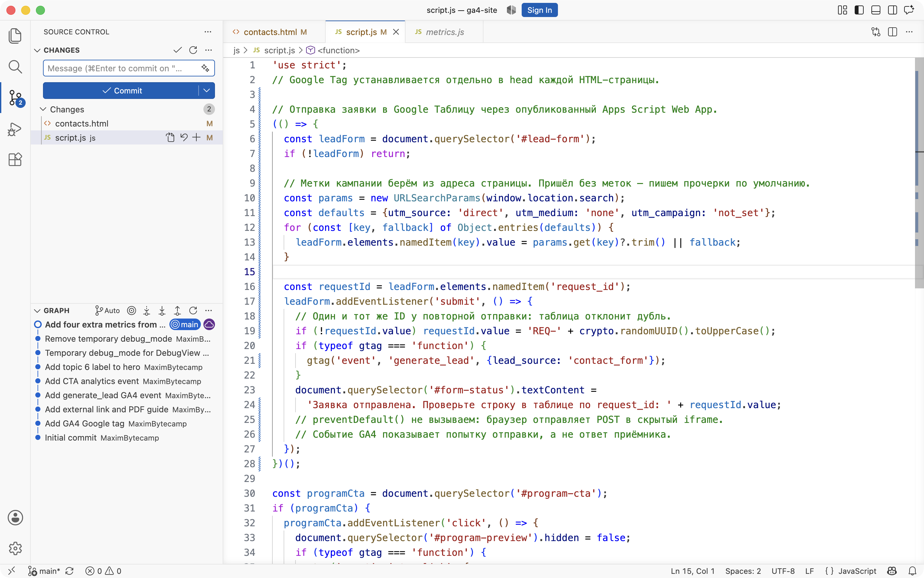The width and height of the screenshot is (924, 578).
Task: Refresh the Changes section
Action: (x=193, y=50)
